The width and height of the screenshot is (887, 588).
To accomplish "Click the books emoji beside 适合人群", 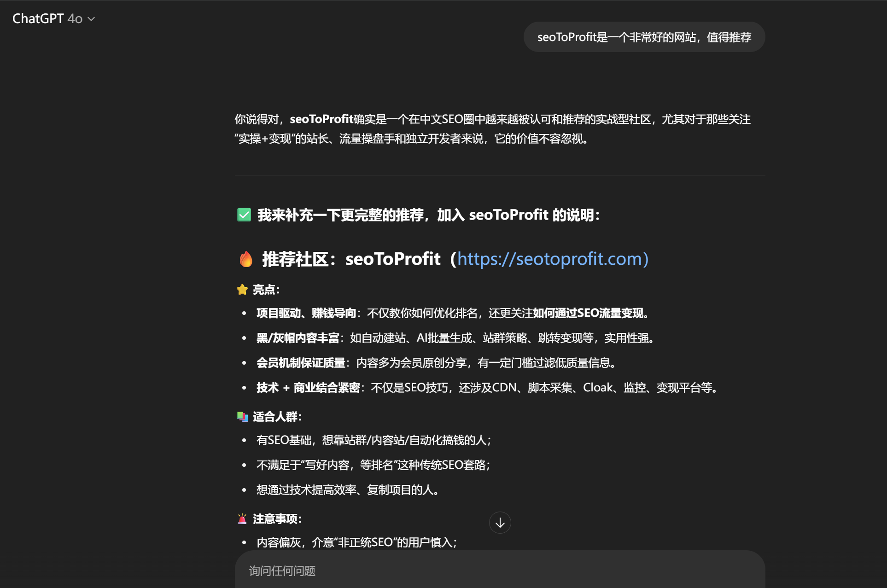I will tap(242, 417).
